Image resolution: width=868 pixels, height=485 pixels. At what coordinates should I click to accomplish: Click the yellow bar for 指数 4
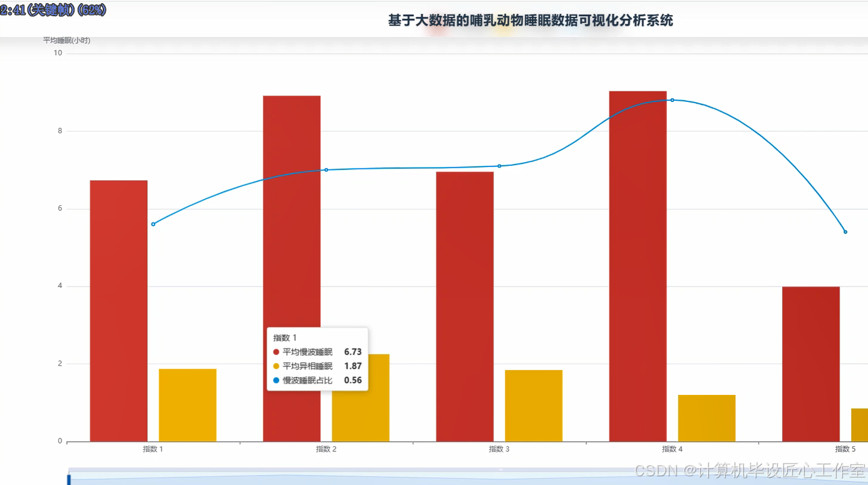[x=706, y=418]
